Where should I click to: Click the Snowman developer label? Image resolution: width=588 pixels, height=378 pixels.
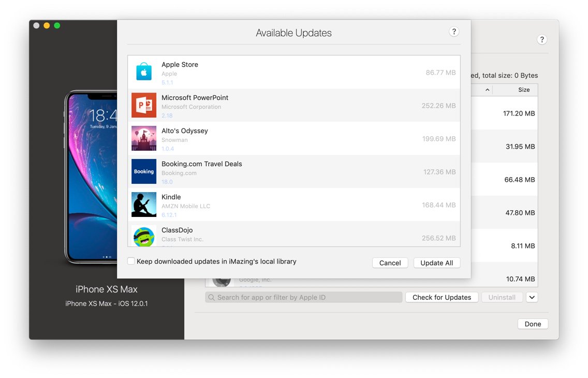pos(174,140)
